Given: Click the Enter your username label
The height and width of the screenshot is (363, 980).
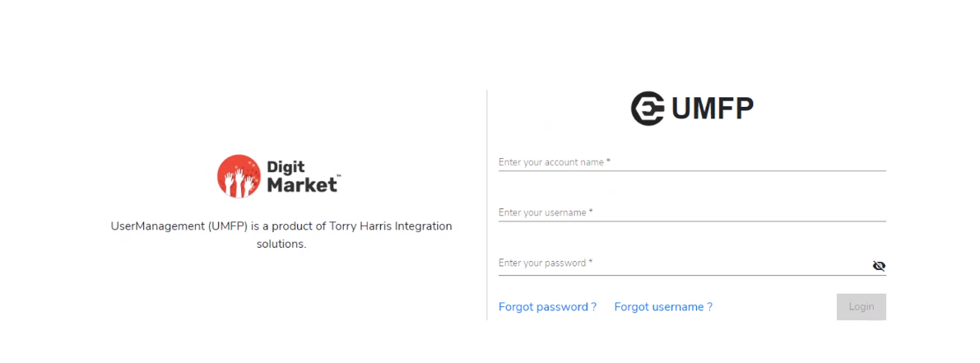Looking at the screenshot, I should 546,213.
